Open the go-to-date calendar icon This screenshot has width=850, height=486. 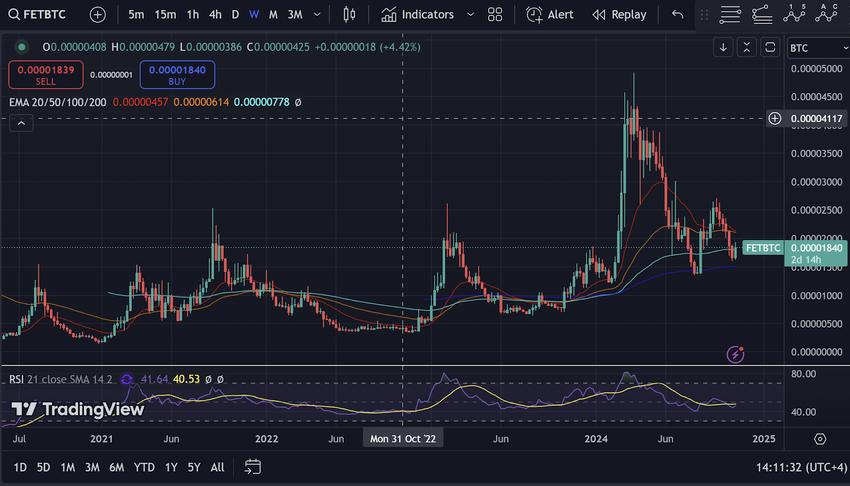tap(253, 467)
